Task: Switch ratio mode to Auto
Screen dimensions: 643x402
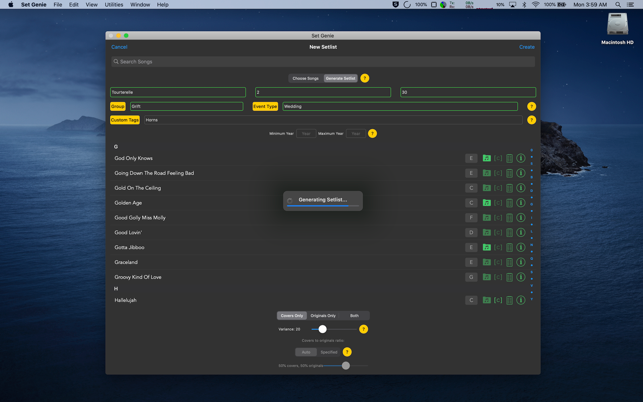Action: click(306, 352)
